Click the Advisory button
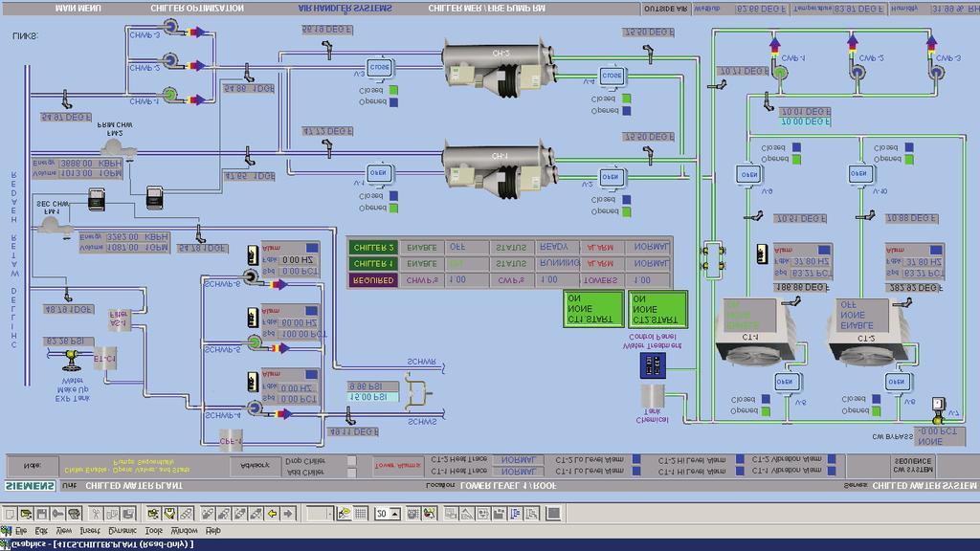 [255, 466]
